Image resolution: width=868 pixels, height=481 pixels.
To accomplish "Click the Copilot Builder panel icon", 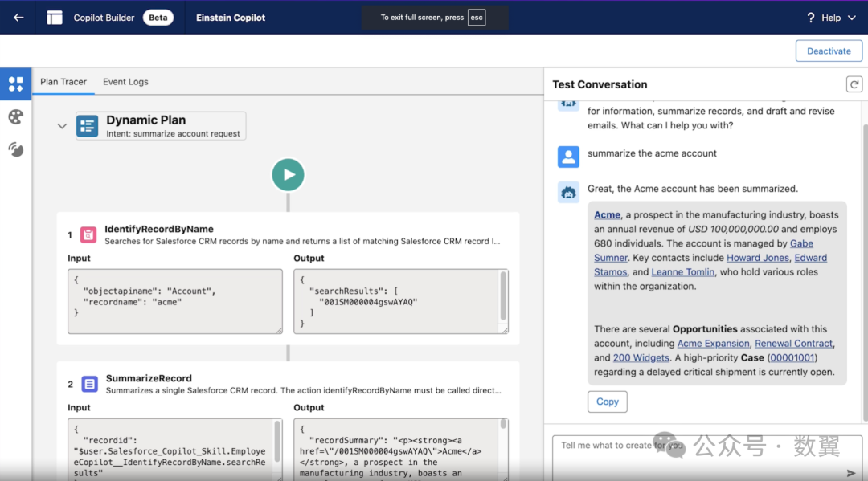I will pos(55,18).
